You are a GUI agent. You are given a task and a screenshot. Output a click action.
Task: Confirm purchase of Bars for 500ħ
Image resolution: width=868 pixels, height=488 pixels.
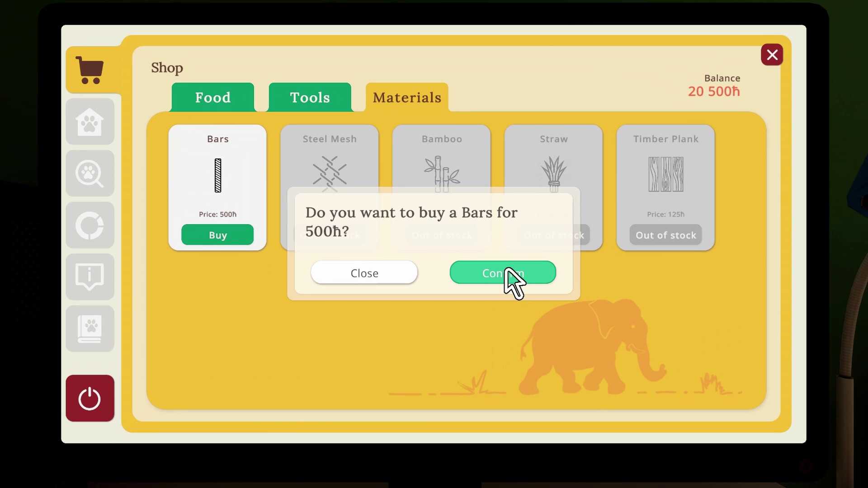point(503,272)
